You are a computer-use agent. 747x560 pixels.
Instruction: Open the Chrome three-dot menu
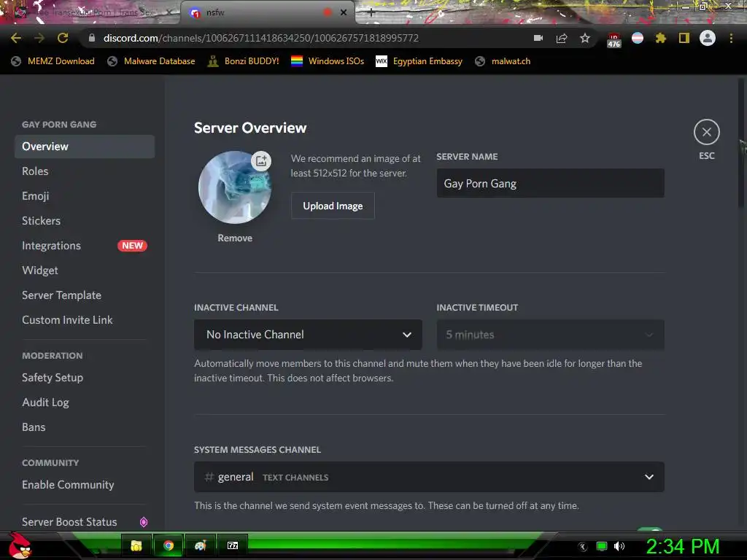tap(731, 38)
